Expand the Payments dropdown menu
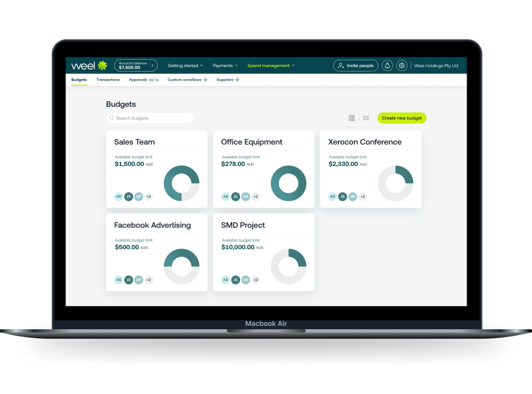The height and width of the screenshot is (394, 532). pyautogui.click(x=225, y=66)
